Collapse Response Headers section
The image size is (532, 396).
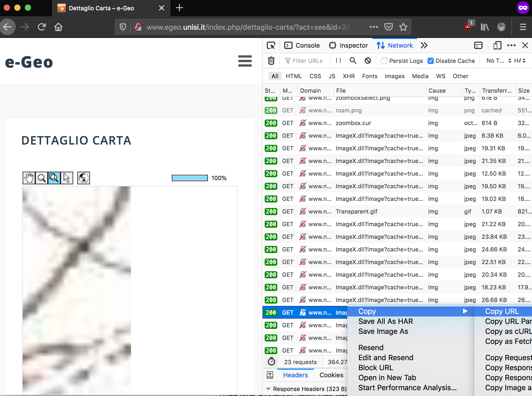point(268,389)
